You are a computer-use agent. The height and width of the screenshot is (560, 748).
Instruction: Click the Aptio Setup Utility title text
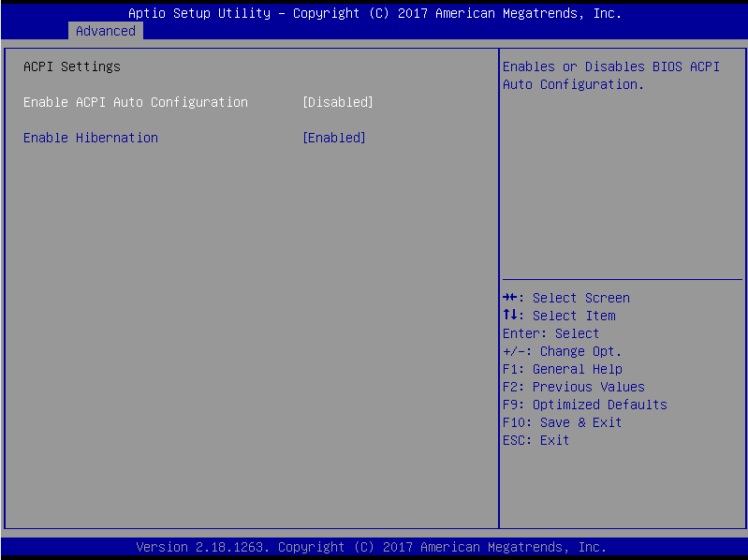click(x=374, y=13)
